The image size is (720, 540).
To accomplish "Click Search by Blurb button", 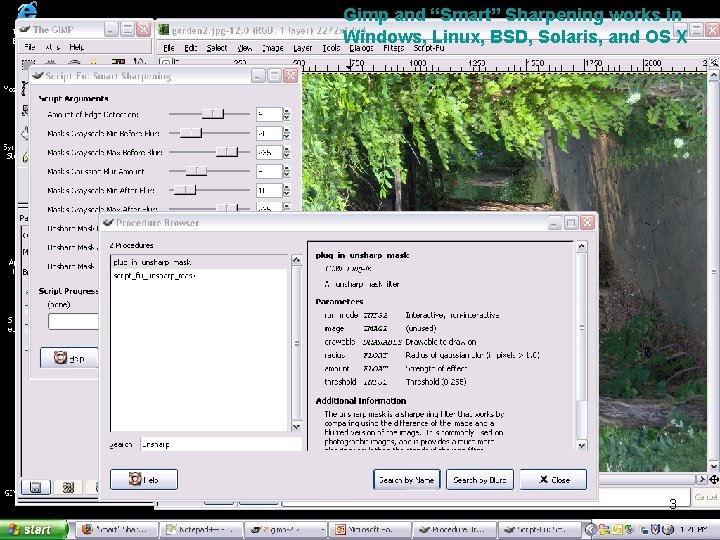I will tap(480, 479).
